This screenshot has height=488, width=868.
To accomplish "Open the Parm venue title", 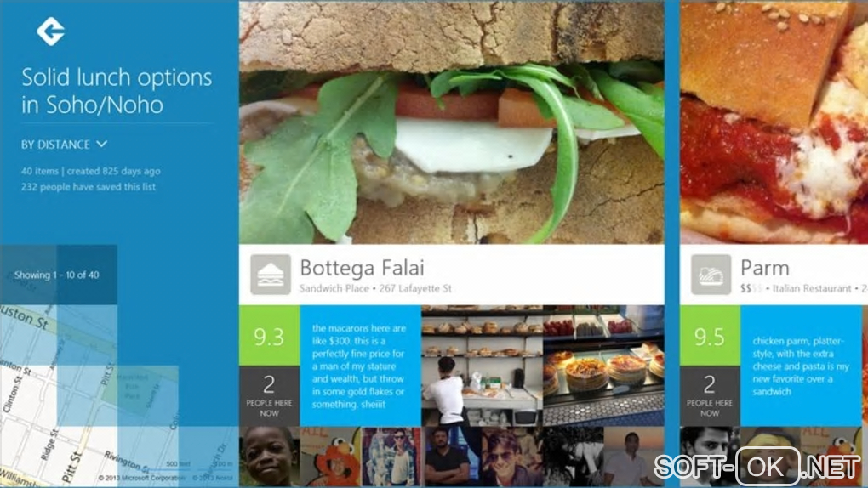I will [x=764, y=268].
